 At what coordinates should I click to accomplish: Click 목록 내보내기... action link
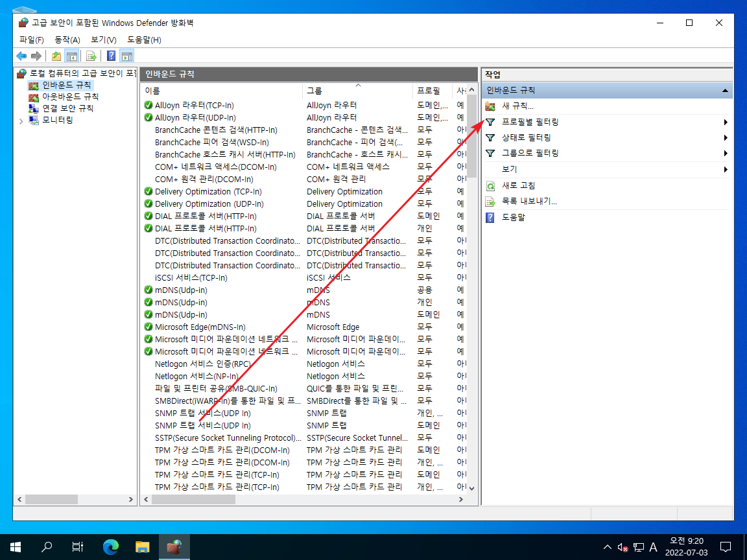[x=529, y=202]
